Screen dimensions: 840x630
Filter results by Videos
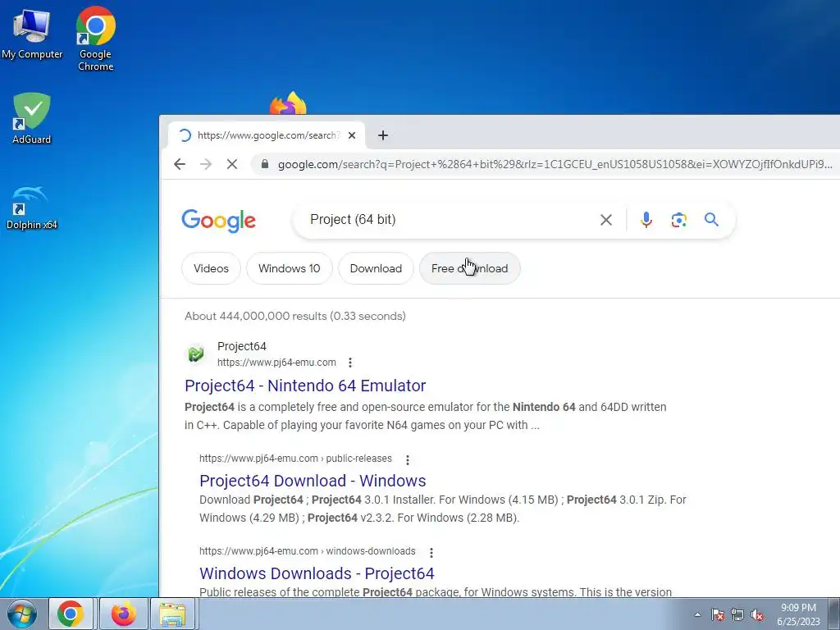211,268
